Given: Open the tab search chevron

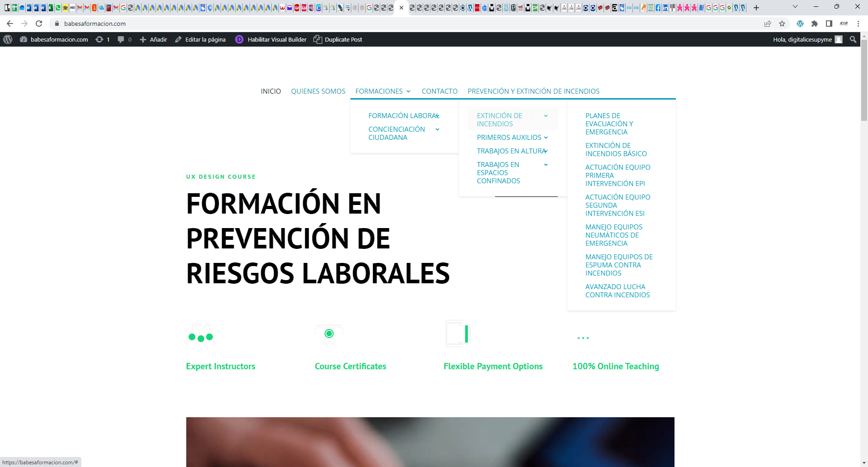Looking at the screenshot, I should [795, 7].
